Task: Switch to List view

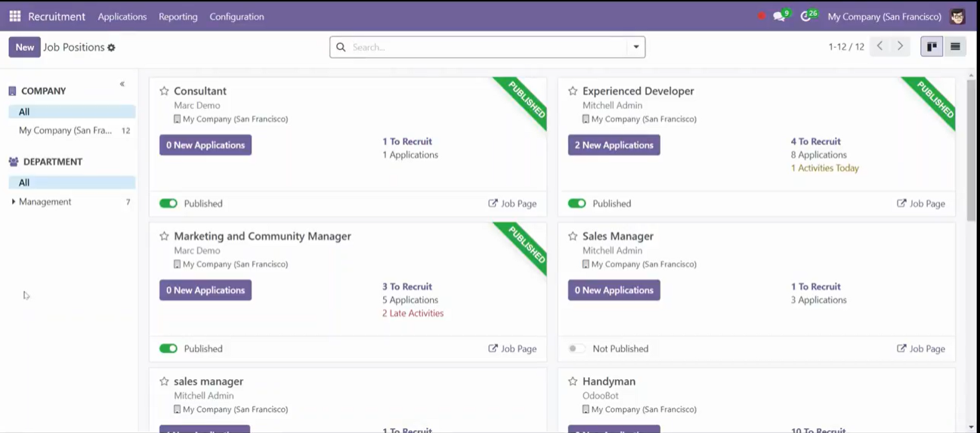Action: 955,47
